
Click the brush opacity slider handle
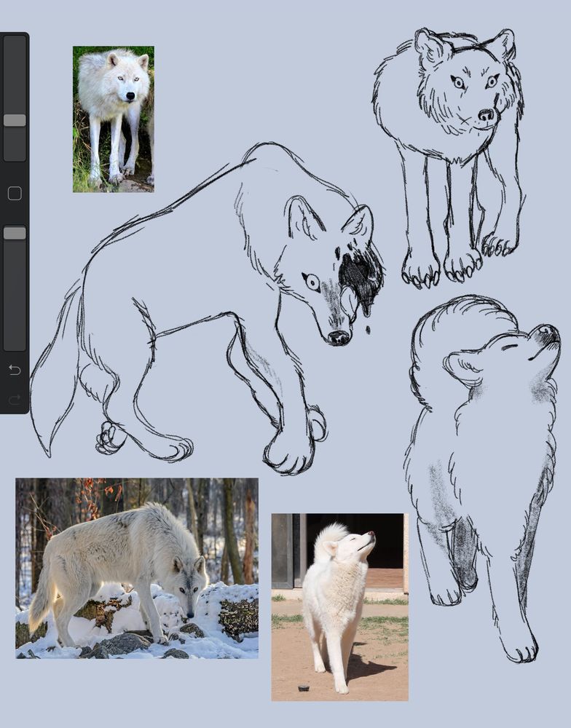click(x=15, y=233)
